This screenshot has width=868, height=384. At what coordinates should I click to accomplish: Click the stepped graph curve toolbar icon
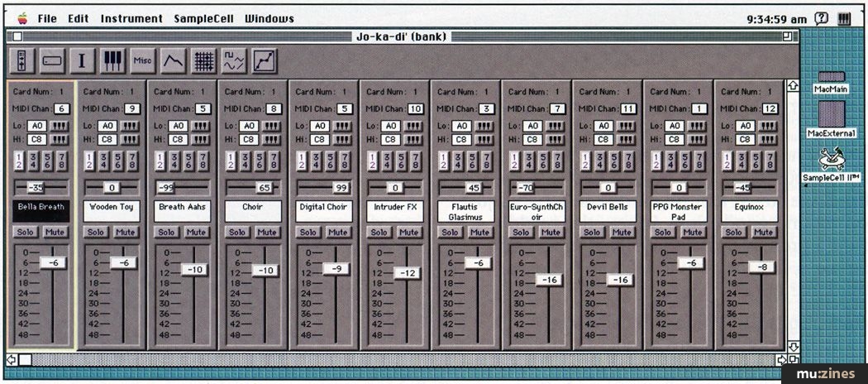click(265, 60)
